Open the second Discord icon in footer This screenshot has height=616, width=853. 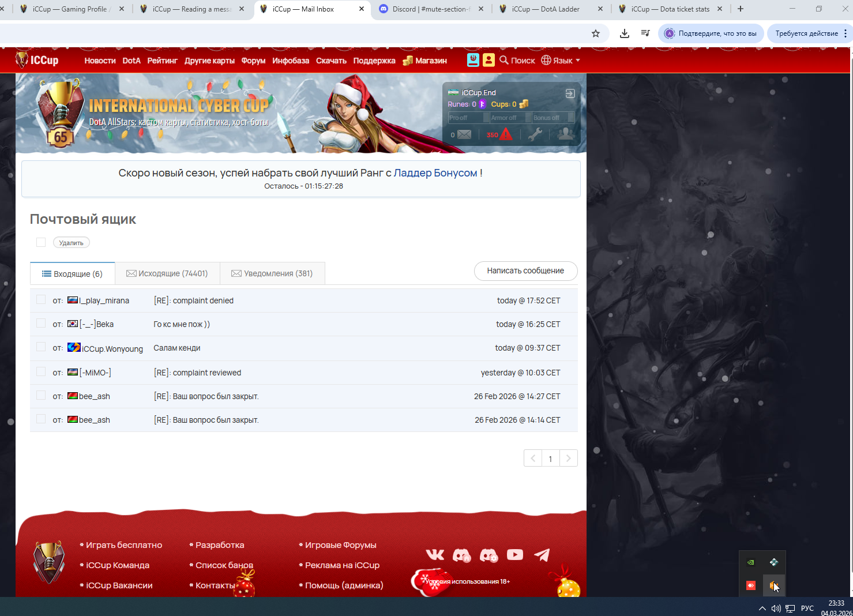(x=488, y=555)
